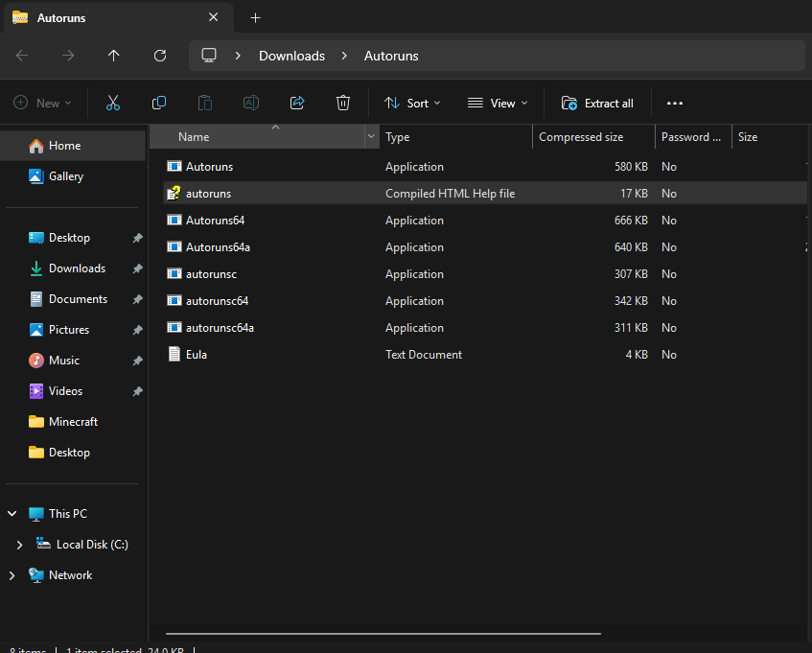Click the Home icon in sidebar
Viewport: 812px width, 653px height.
pyautogui.click(x=36, y=146)
